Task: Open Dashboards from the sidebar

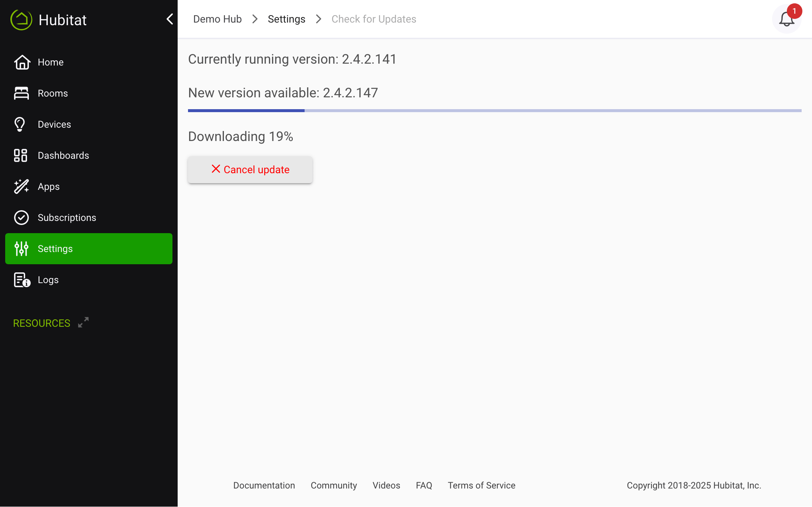Action: click(x=89, y=155)
